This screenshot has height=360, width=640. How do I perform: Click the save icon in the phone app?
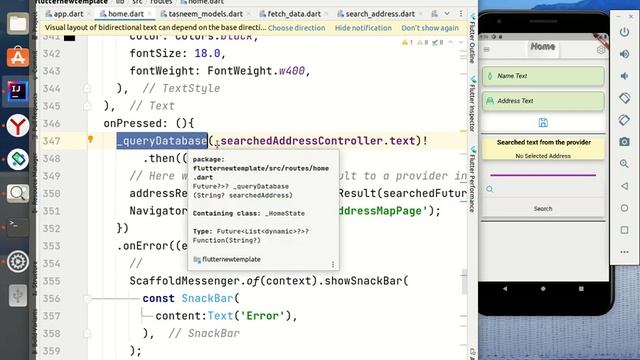(x=543, y=122)
